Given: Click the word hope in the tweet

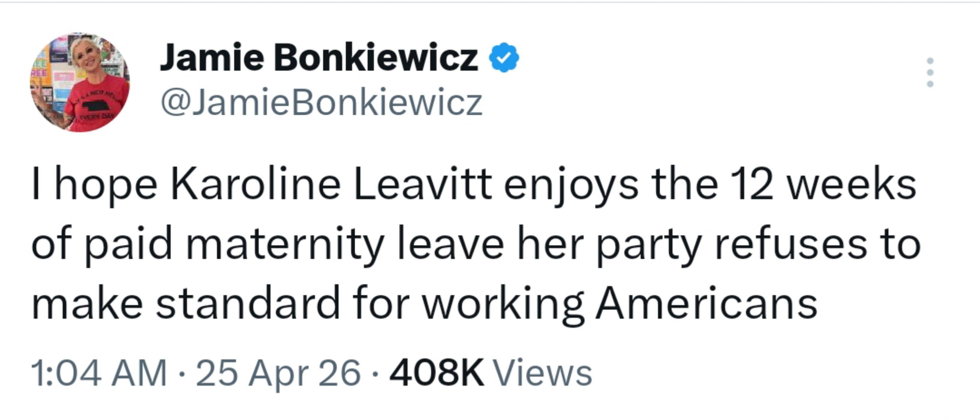Looking at the screenshot, I should click(x=106, y=185).
